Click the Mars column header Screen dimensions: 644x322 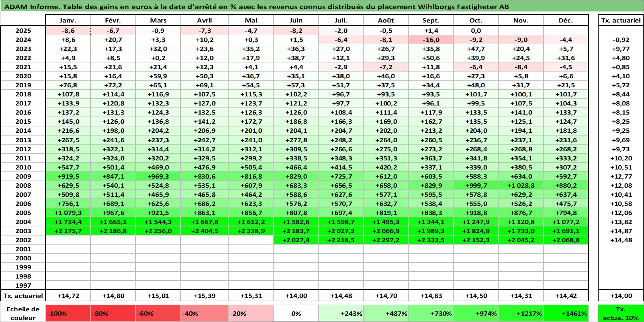(158, 21)
